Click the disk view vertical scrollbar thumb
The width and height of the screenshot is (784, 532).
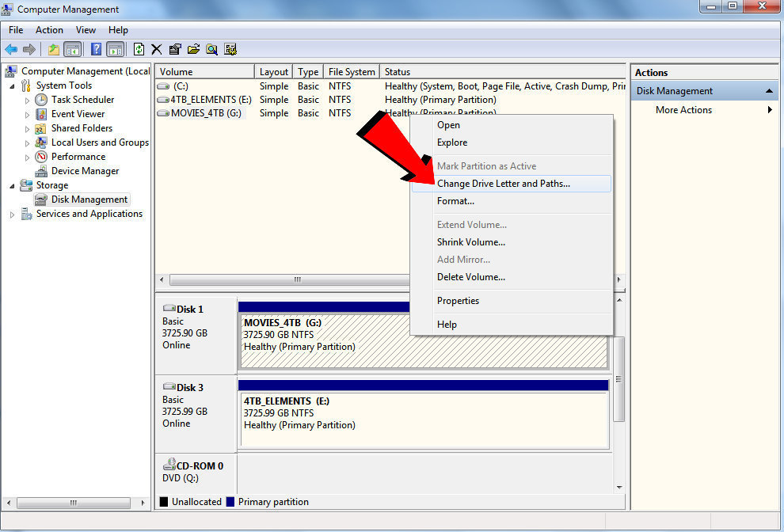(619, 379)
